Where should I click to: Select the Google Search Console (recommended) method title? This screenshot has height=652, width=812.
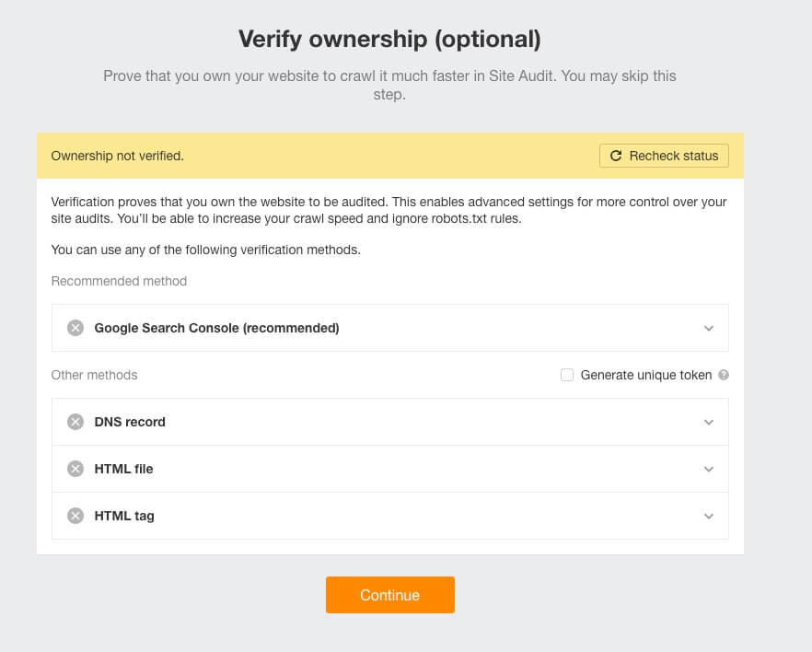tap(216, 328)
